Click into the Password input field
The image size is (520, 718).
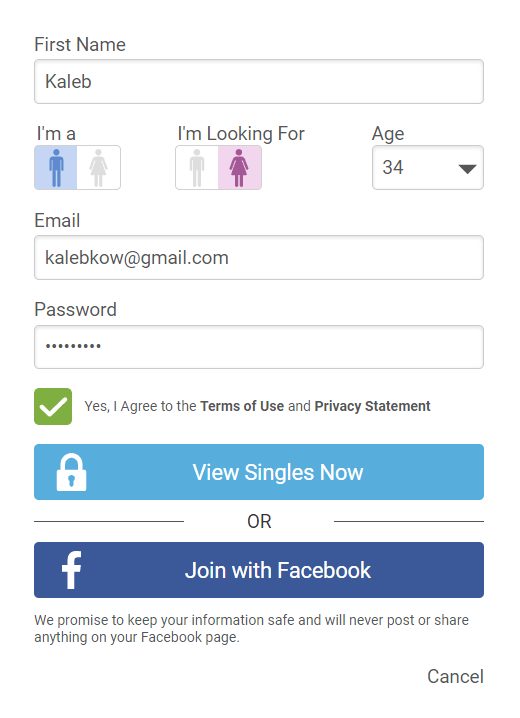tap(259, 347)
